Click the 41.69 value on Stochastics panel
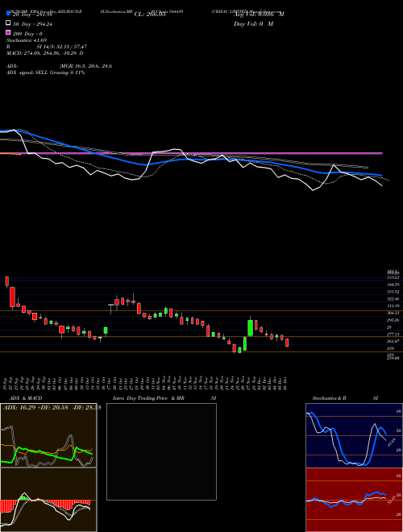This screenshot has height=532, width=403. pos(392,443)
